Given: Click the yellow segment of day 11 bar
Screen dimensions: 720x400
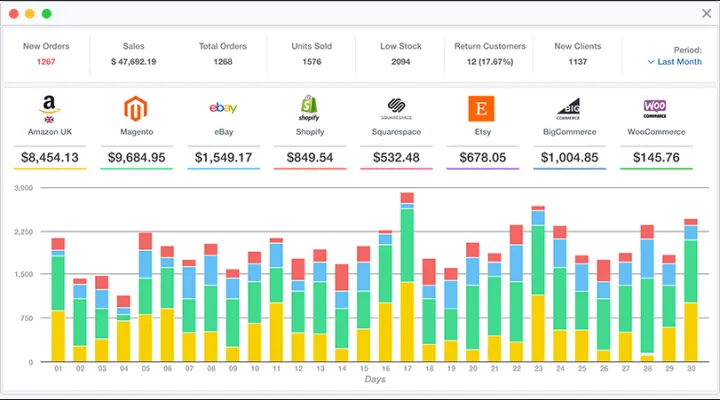Looking at the screenshot, I should [x=276, y=332].
